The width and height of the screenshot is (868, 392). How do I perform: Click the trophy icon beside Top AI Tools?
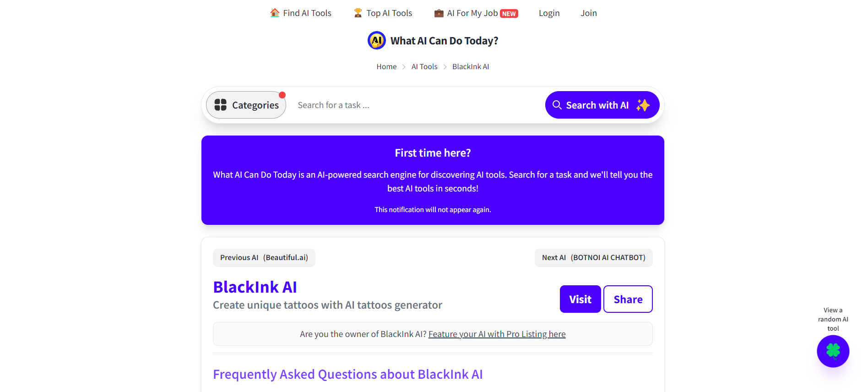click(x=358, y=13)
